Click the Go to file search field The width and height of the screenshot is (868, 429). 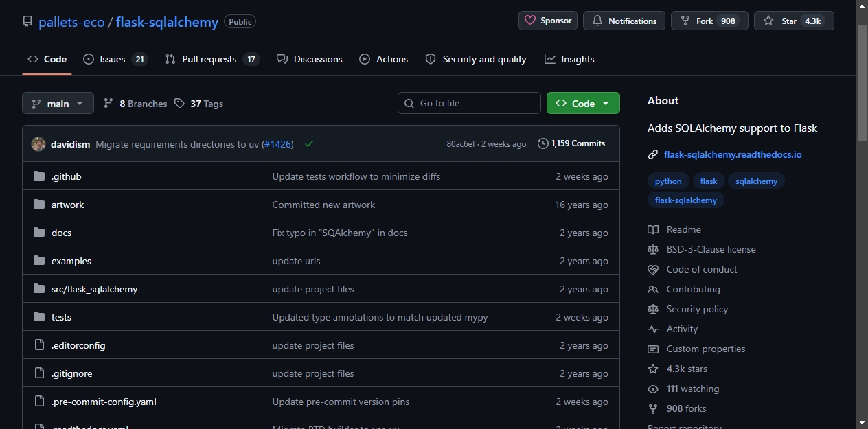469,103
